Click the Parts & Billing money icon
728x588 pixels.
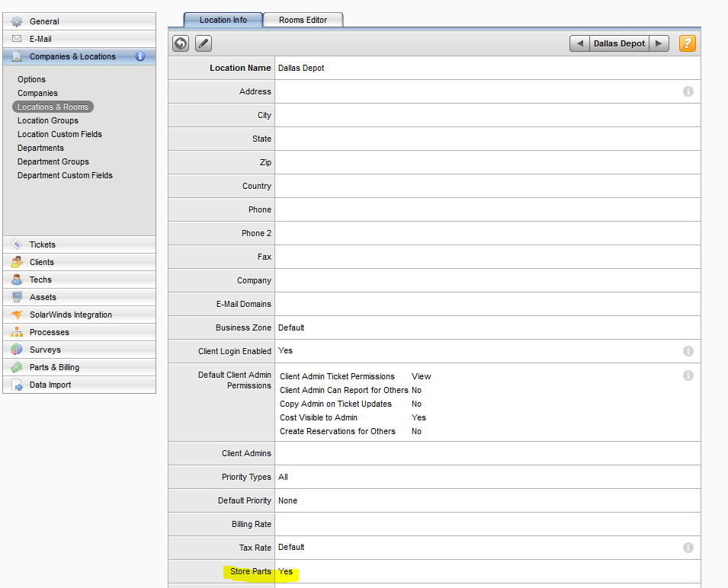[x=17, y=367]
